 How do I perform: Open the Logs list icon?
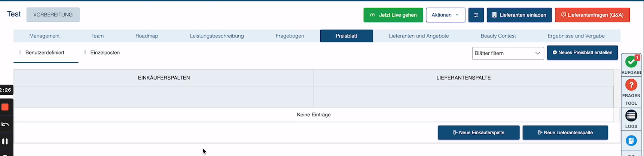tap(631, 116)
